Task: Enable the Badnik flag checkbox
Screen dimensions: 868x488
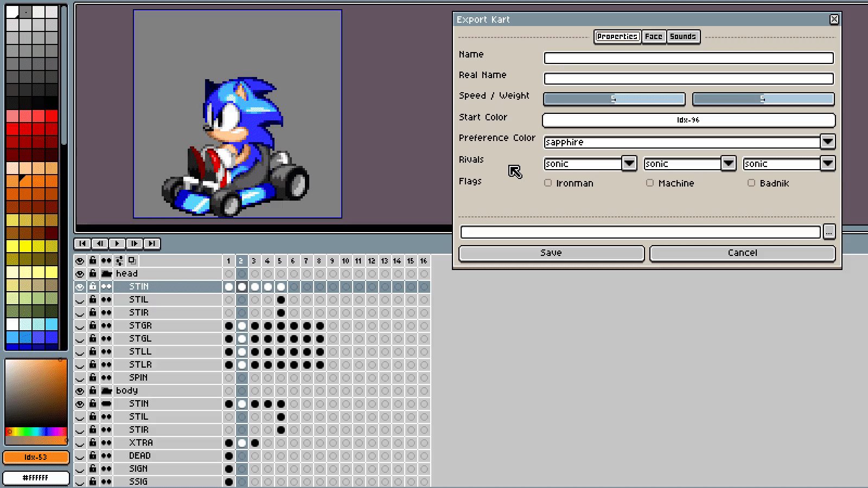Action: tap(751, 183)
